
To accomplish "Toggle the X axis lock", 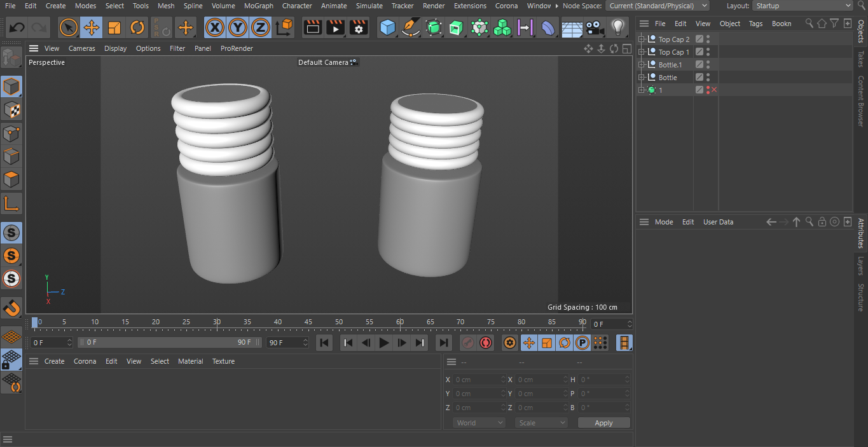I will 216,28.
